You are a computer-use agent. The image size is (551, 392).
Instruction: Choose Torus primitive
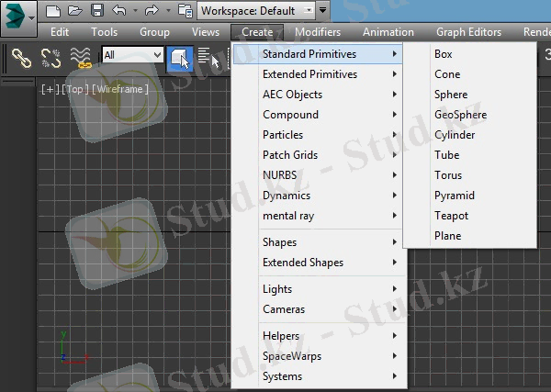coord(470,175)
